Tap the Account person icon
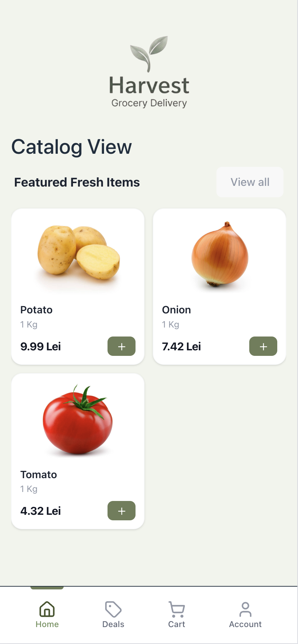This screenshot has height=644, width=298. 245,609
